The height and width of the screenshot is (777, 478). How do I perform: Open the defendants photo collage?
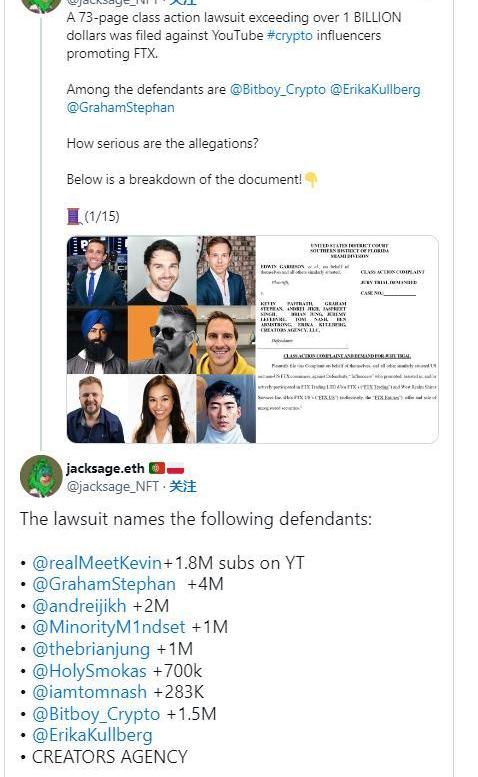click(x=161, y=339)
